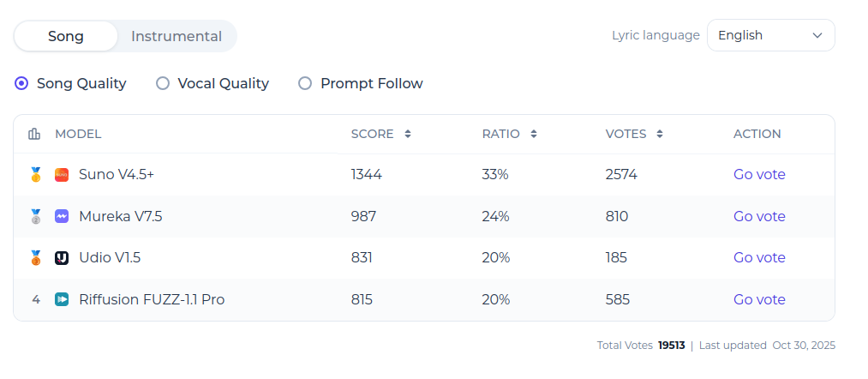Select the Vocal Quality radio button
Image resolution: width=868 pixels, height=379 pixels.
163,84
